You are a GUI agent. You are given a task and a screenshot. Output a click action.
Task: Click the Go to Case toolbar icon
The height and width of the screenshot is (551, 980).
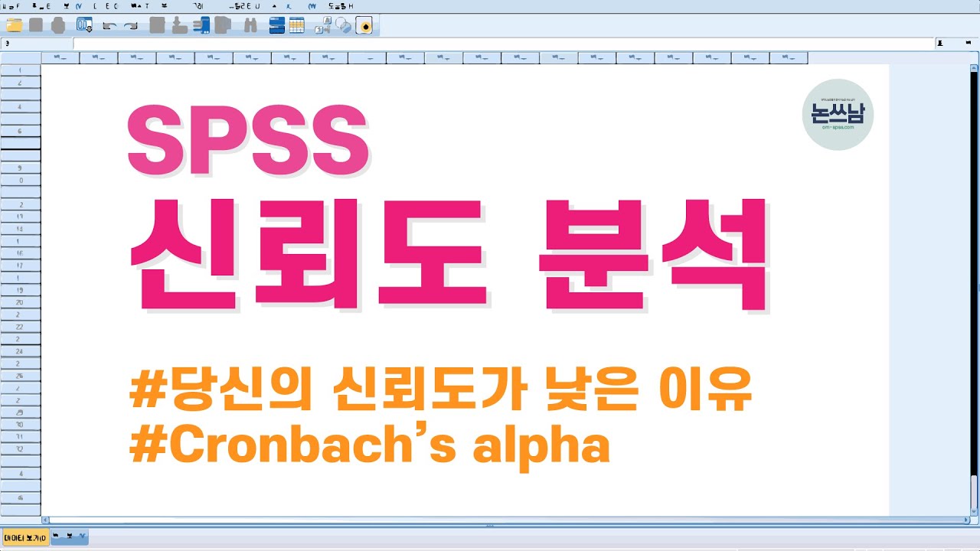click(x=158, y=25)
